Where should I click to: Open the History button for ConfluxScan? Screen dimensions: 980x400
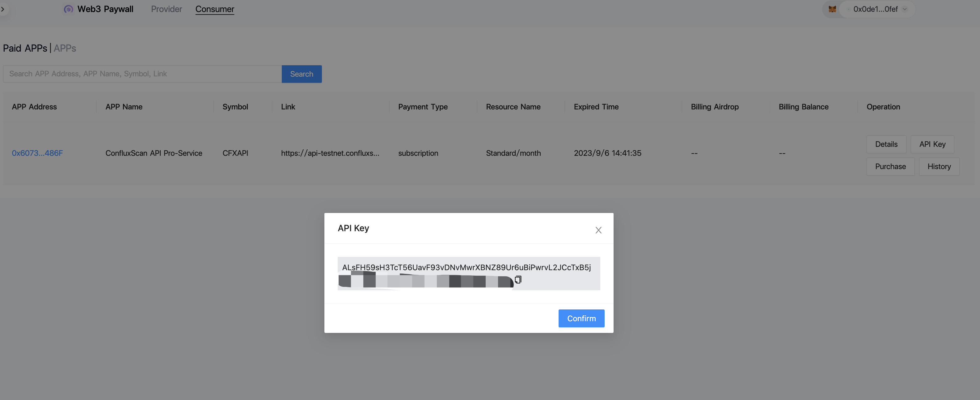click(x=939, y=166)
